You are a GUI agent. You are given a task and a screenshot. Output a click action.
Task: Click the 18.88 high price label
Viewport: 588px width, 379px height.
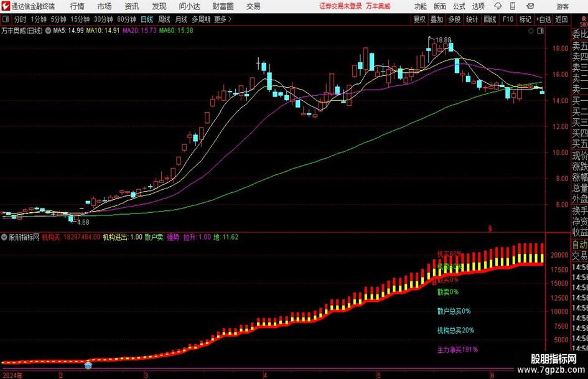tap(443, 40)
